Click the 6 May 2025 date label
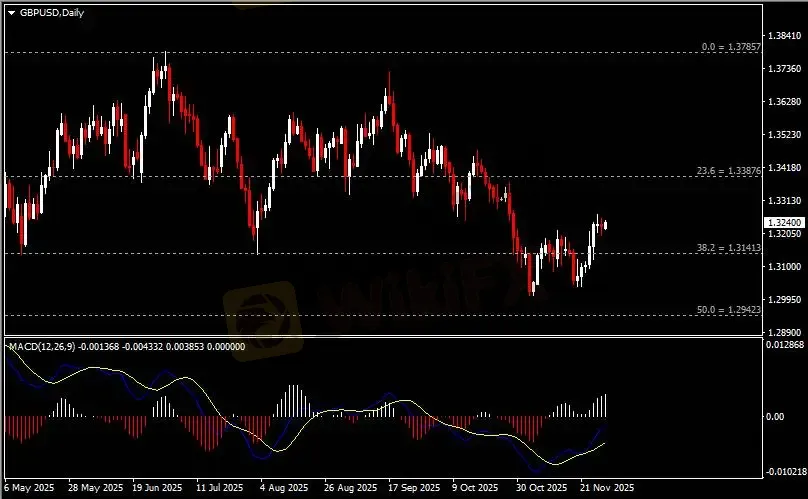Image resolution: width=808 pixels, height=499 pixels. 29,487
